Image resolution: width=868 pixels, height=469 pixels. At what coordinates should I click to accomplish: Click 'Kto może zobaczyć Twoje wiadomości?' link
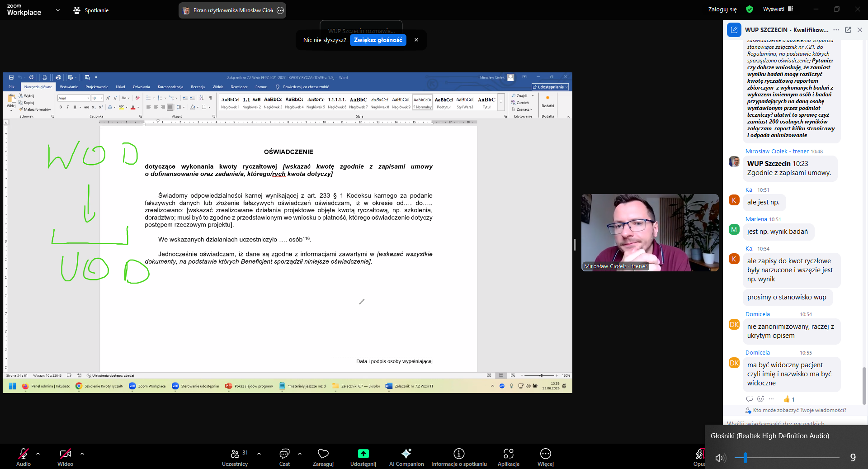[x=800, y=410]
